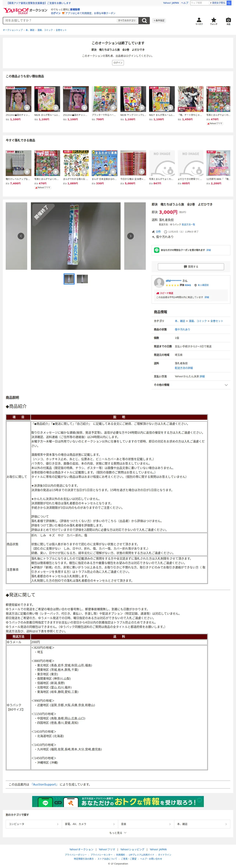Watchlist star on 12月新刊 BBN 2,200円 item

point(228,171)
